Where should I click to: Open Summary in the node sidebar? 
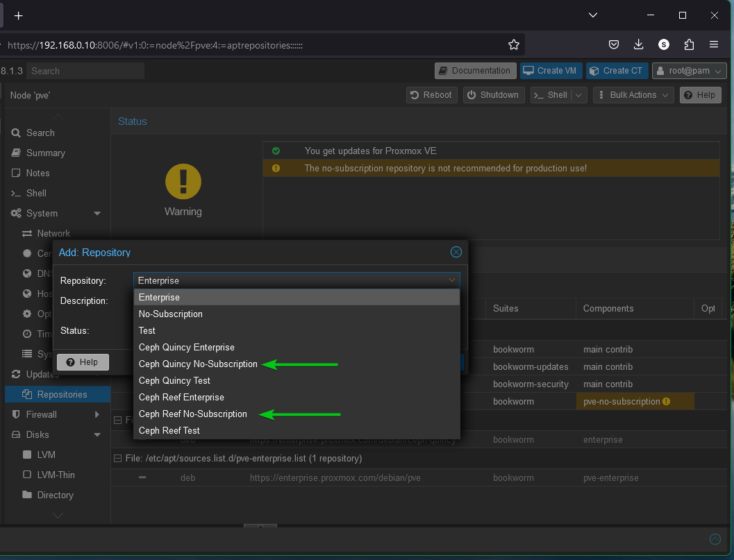tap(45, 153)
